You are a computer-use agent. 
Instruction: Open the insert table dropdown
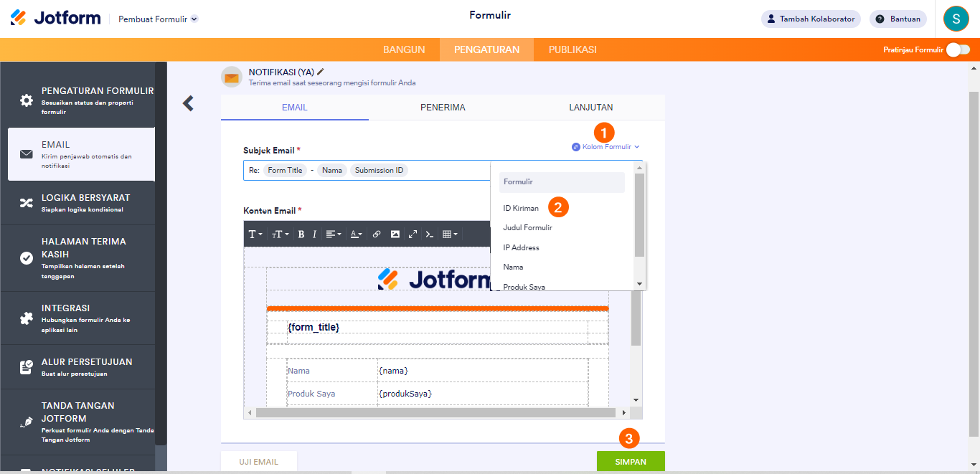coord(451,234)
